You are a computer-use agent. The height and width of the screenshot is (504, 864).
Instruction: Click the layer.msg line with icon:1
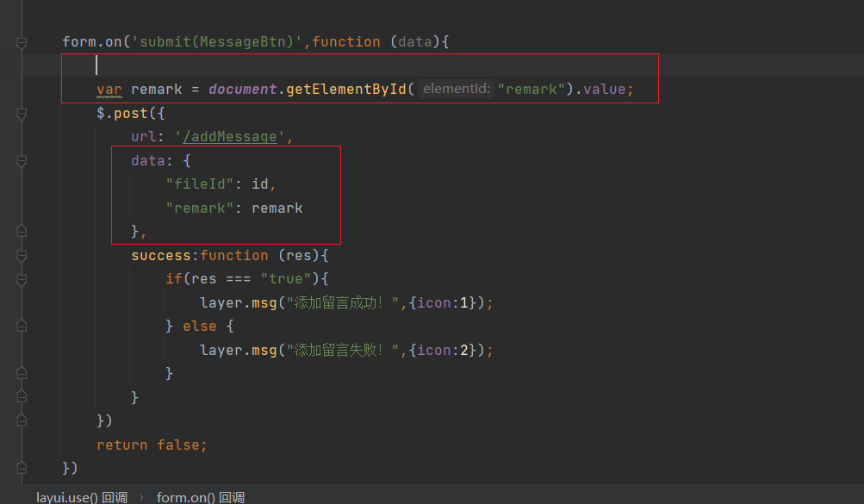(x=346, y=303)
